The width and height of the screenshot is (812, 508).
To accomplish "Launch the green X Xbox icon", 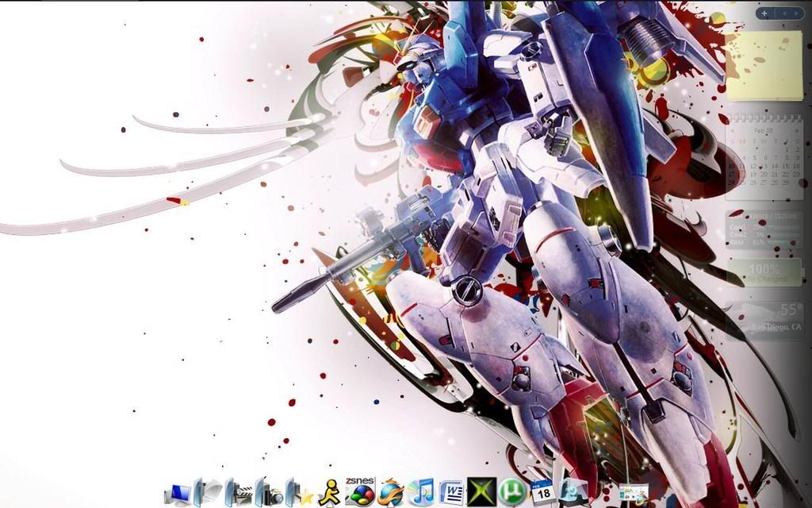I will coord(481,491).
